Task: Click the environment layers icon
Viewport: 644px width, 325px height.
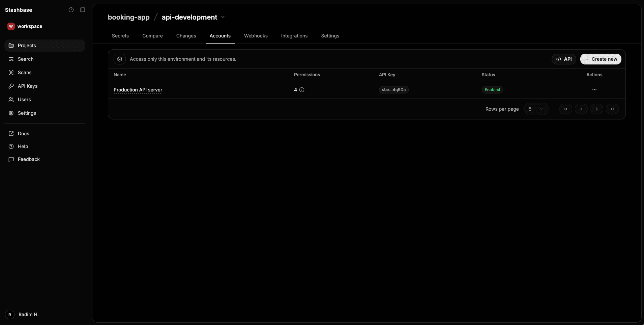Action: tap(120, 59)
